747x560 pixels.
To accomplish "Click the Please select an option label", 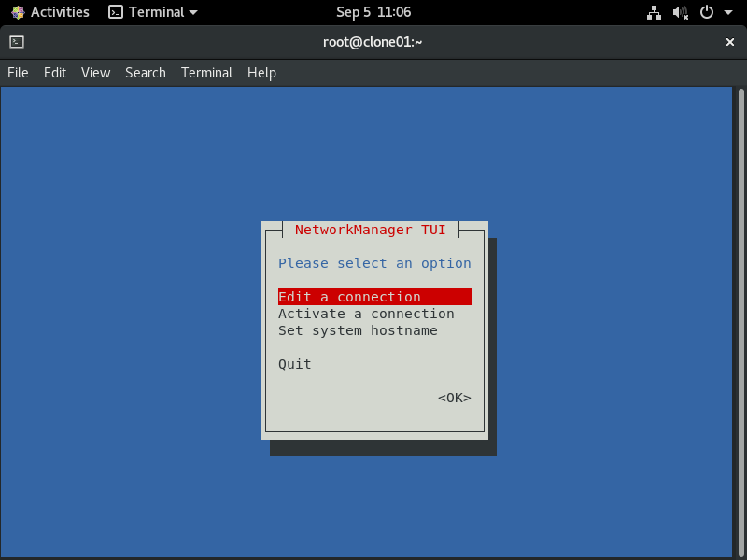I will coord(374,263).
